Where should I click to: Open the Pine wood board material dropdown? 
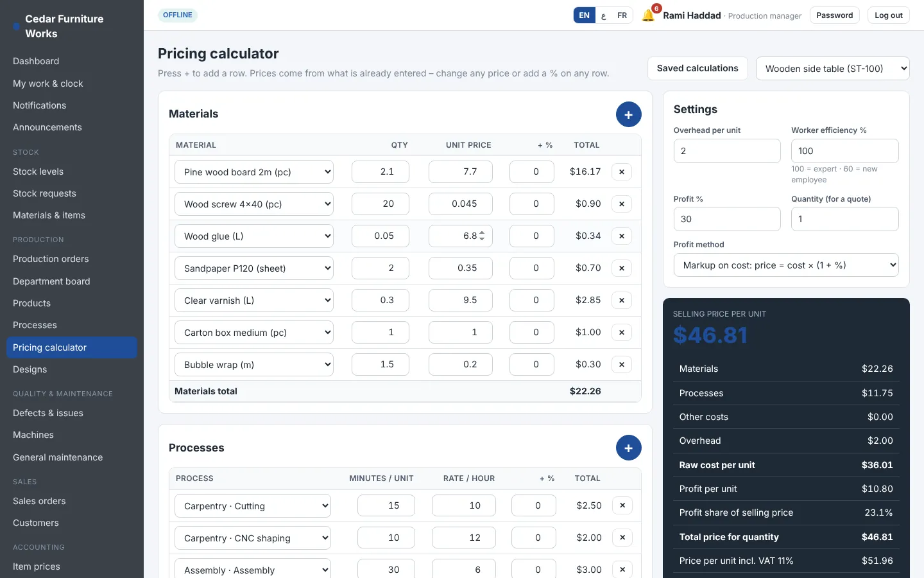pyautogui.click(x=254, y=172)
